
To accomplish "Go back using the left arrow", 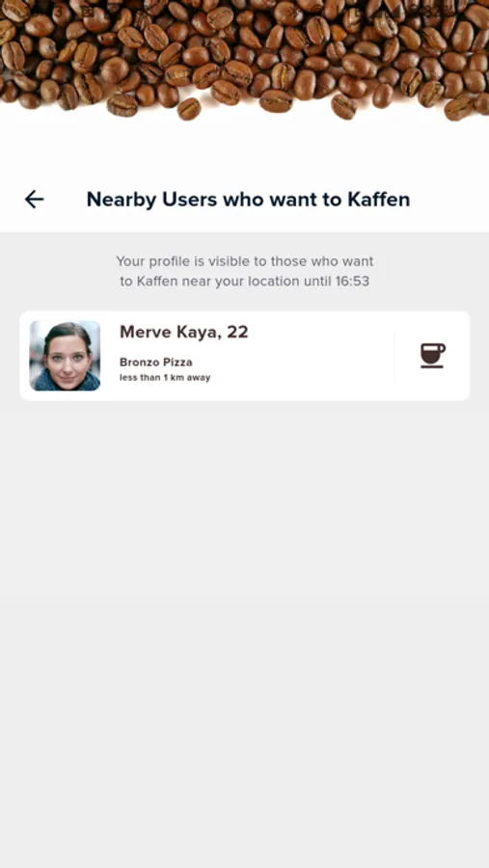I will click(x=34, y=200).
